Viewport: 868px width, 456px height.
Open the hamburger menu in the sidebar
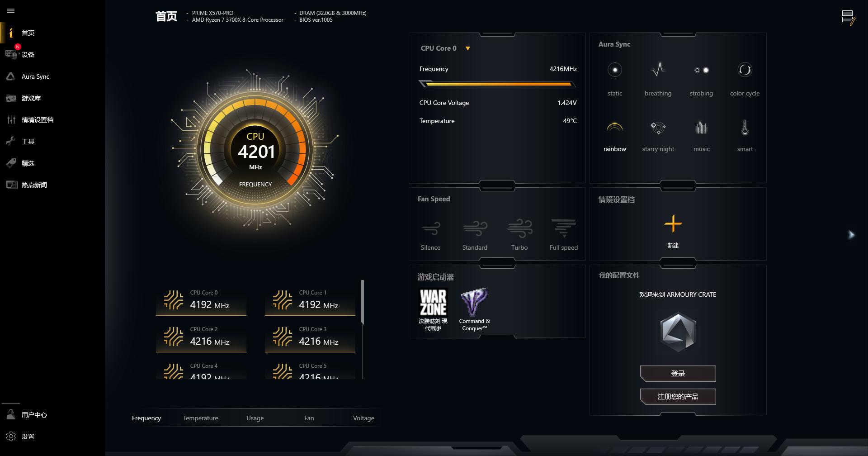(x=11, y=11)
